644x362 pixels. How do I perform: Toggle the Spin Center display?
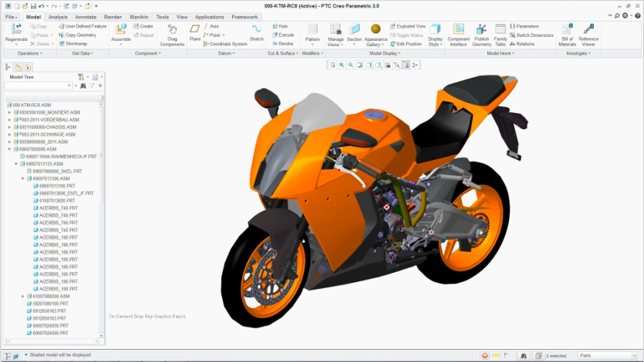(415, 65)
